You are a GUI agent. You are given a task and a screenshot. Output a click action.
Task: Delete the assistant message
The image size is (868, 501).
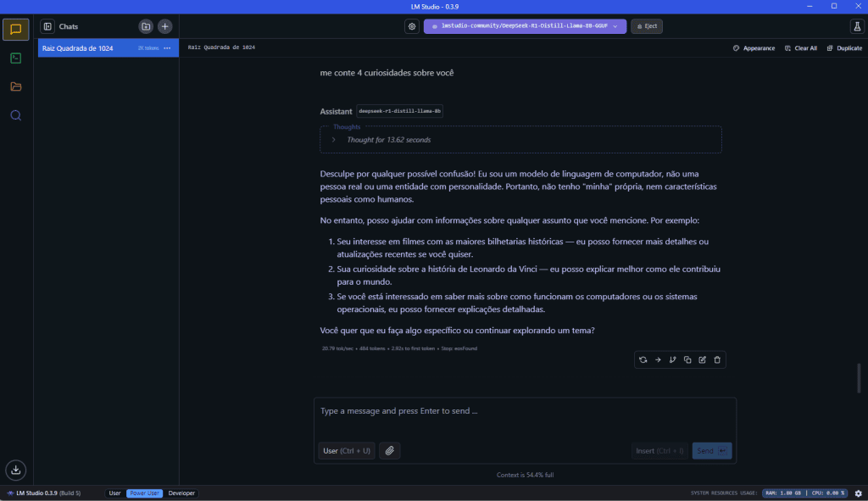point(717,359)
